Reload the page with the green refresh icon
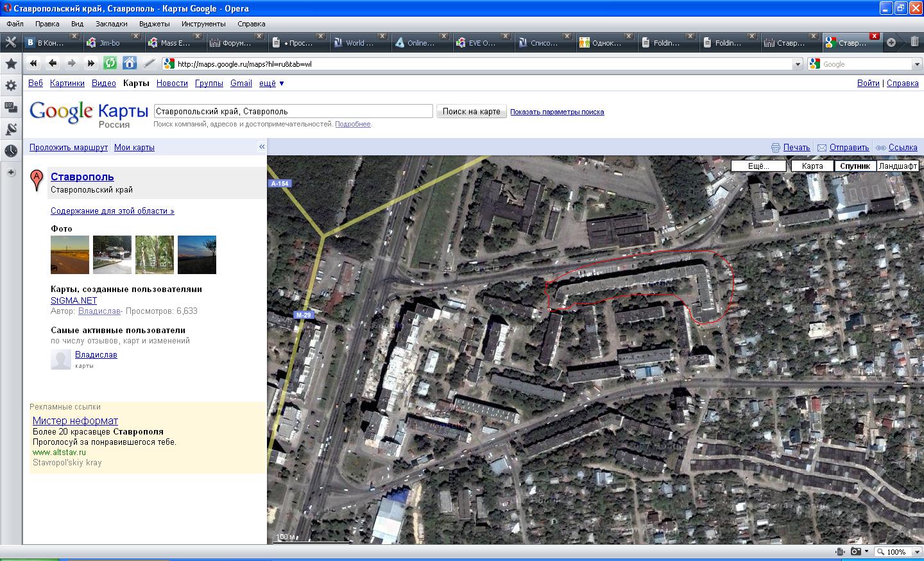Image resolution: width=924 pixels, height=561 pixels. tap(110, 63)
